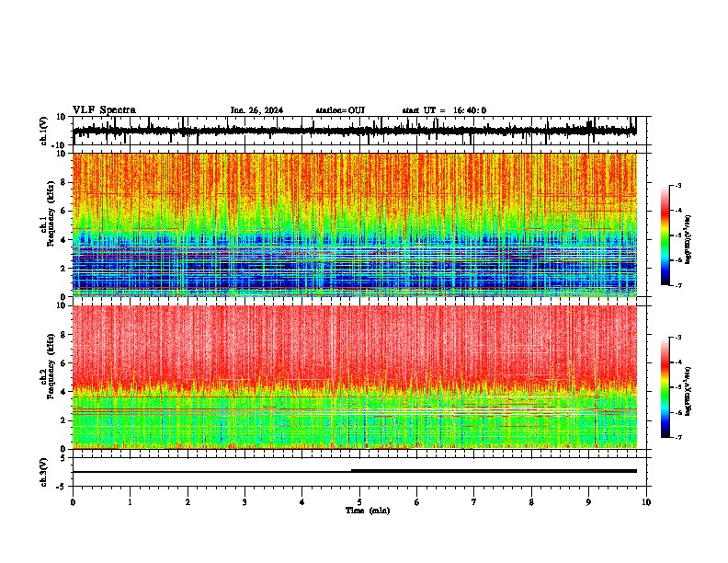Click the '8' kHz tick of ch.2 spectrogram
The height and width of the screenshot is (563, 728).
(x=64, y=335)
